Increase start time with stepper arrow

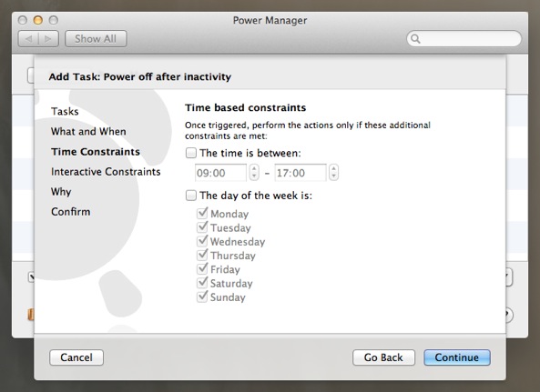click(x=254, y=168)
